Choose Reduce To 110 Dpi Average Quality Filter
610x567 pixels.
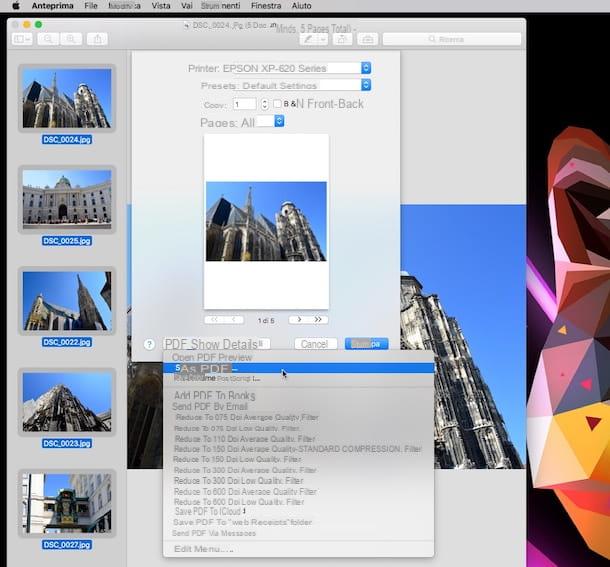[x=298, y=439]
